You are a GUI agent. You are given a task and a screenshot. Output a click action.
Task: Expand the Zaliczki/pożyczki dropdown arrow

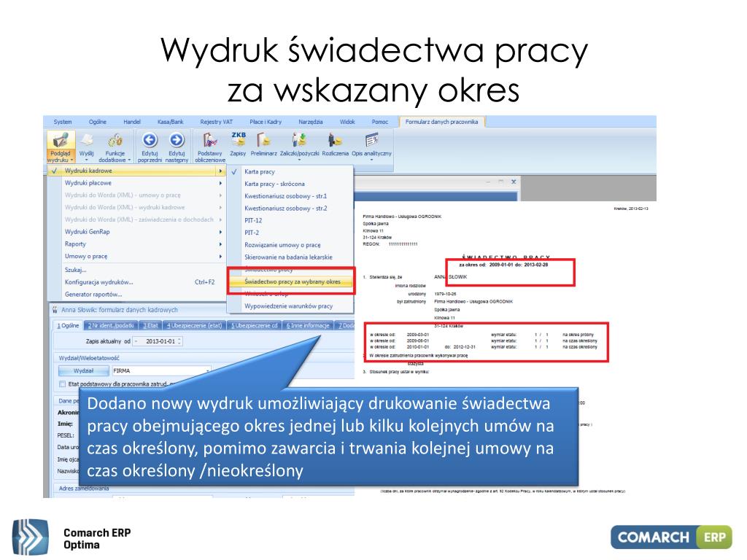coord(299,160)
